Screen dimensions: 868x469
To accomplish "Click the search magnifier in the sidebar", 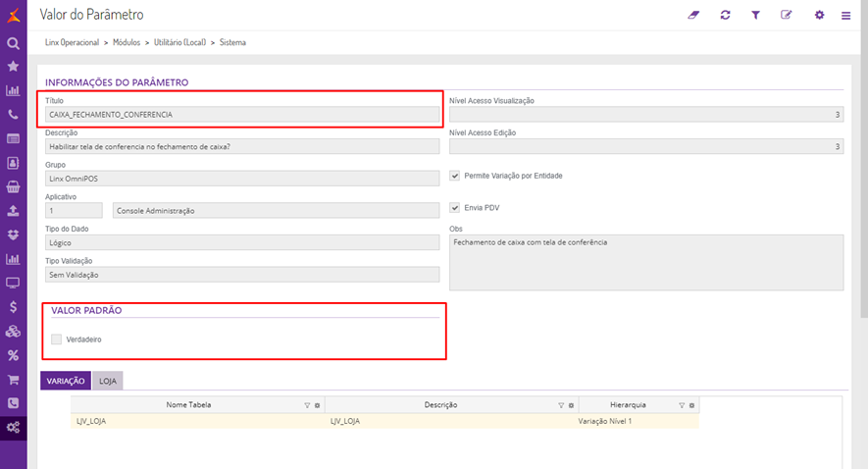I will point(13,43).
